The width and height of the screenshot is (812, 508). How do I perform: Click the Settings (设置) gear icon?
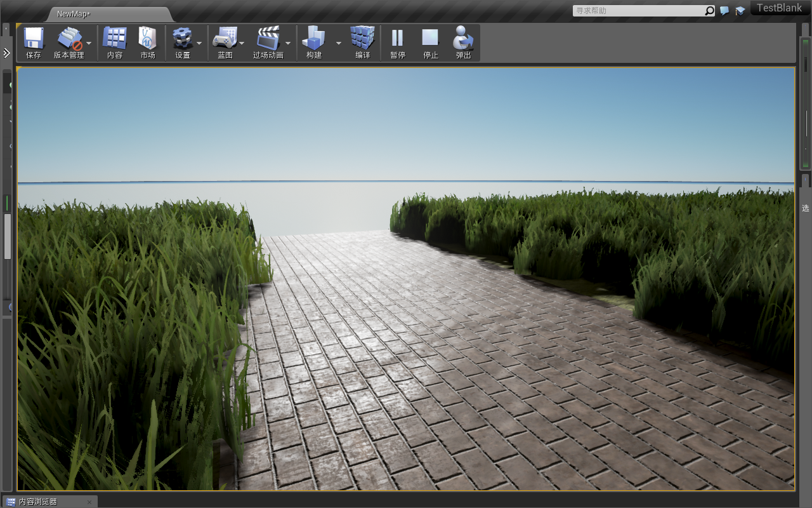(x=183, y=39)
